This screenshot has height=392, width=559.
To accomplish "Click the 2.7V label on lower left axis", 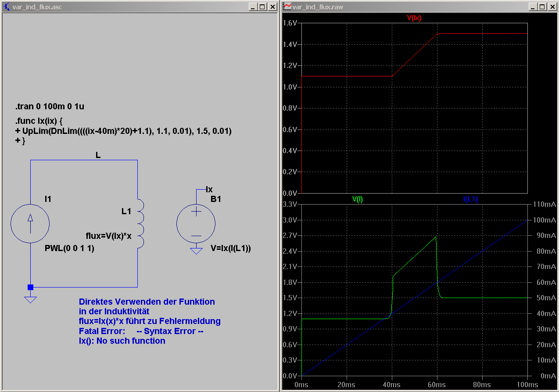I will pyautogui.click(x=290, y=236).
